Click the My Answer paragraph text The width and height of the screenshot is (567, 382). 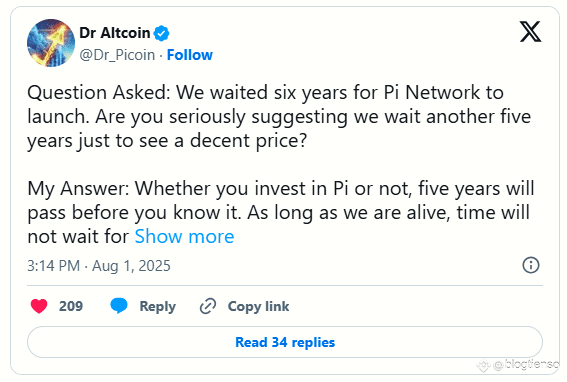point(281,212)
